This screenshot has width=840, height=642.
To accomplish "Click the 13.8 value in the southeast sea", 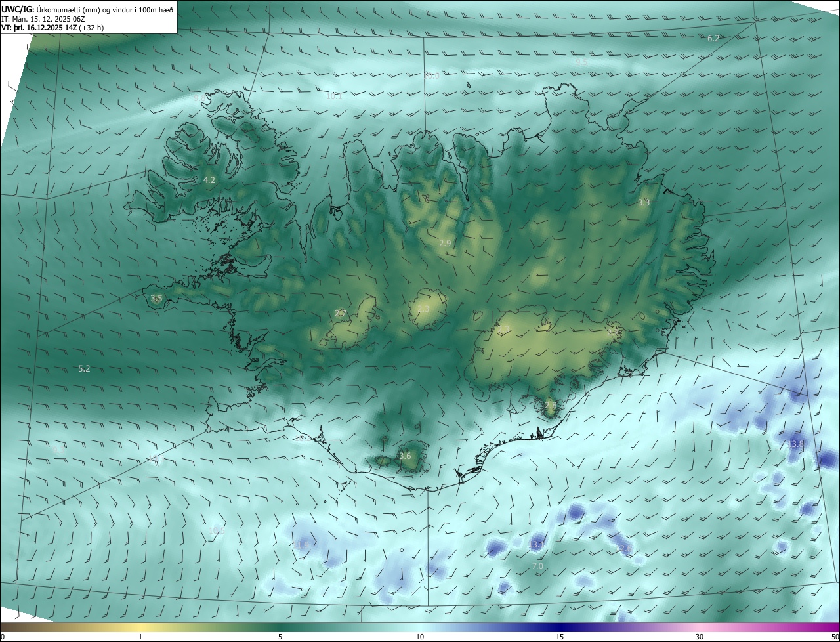I will (796, 444).
